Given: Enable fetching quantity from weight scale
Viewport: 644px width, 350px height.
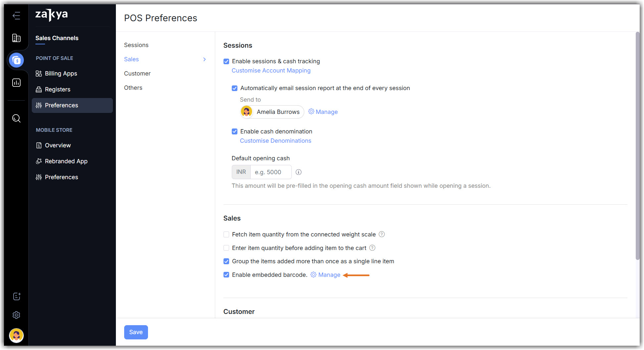Looking at the screenshot, I should pyautogui.click(x=226, y=234).
